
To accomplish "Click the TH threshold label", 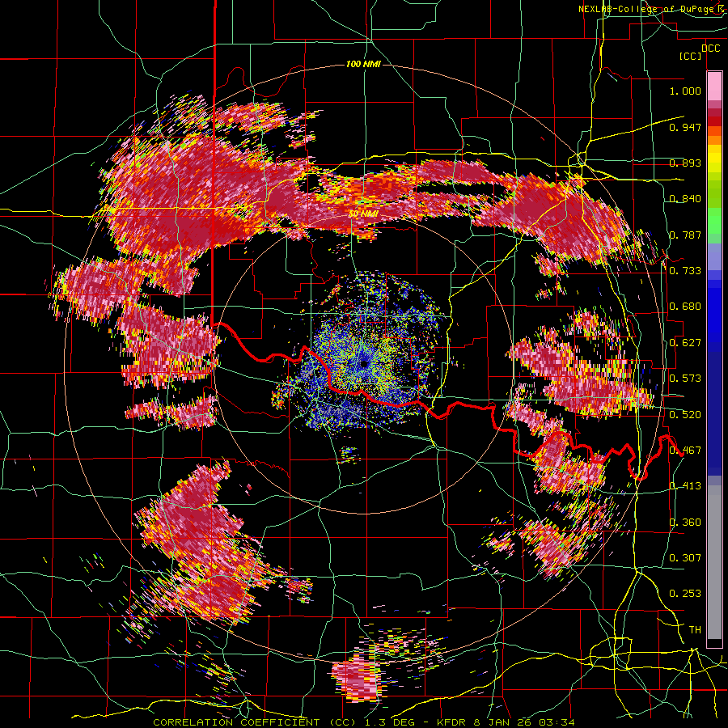I will tap(695, 630).
